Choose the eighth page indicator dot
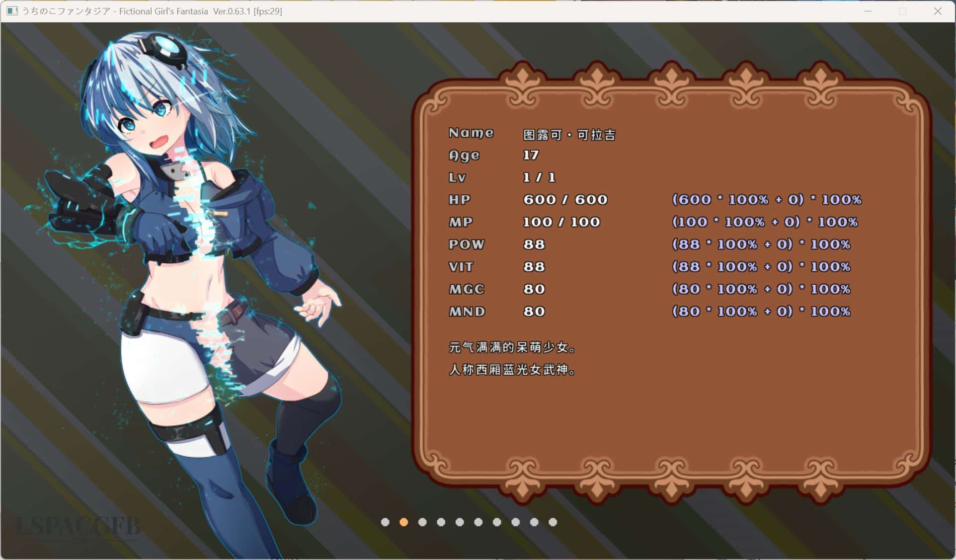Image resolution: width=956 pixels, height=560 pixels. 515,522
